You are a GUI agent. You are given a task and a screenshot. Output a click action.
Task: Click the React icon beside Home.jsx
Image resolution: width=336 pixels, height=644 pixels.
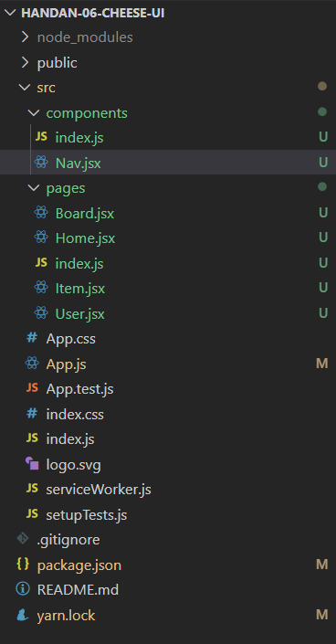[x=41, y=238]
